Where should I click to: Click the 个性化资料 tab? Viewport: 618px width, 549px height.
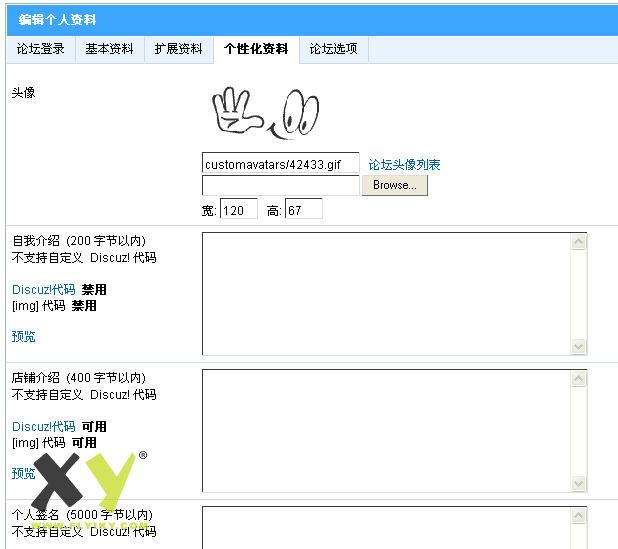coord(256,49)
